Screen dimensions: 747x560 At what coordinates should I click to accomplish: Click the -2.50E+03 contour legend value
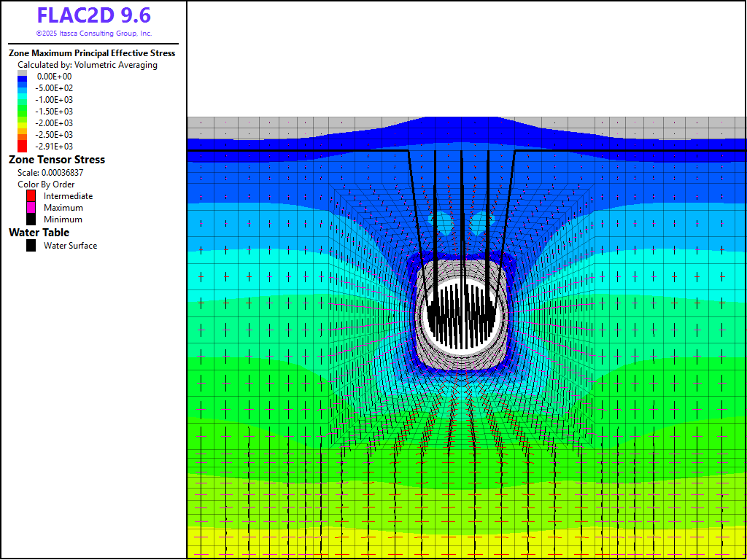(x=55, y=135)
